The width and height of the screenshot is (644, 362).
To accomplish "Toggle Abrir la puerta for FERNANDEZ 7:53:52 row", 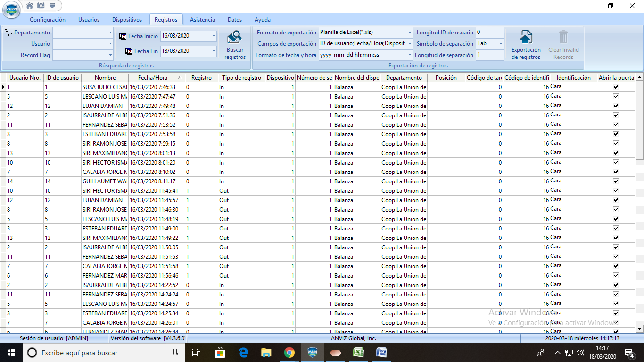I will point(616,125).
